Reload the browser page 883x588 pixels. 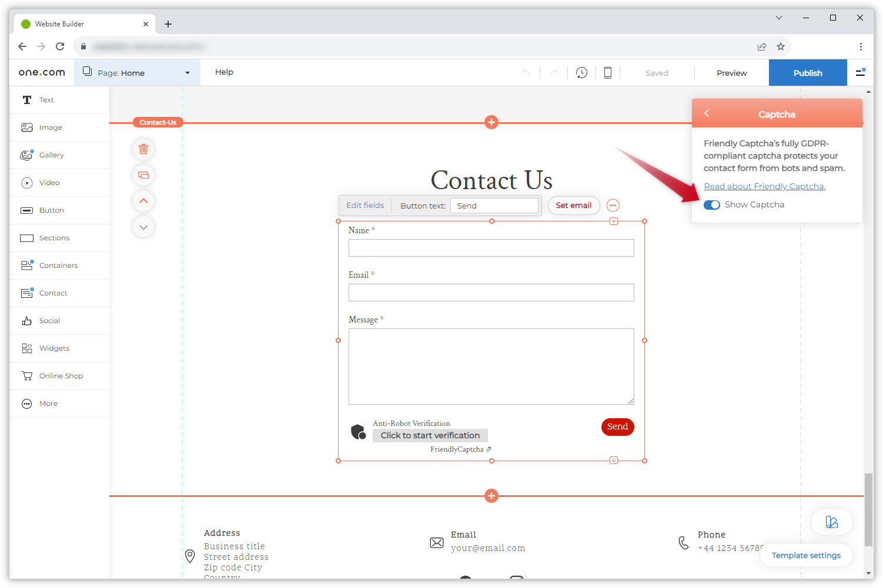(x=60, y=46)
